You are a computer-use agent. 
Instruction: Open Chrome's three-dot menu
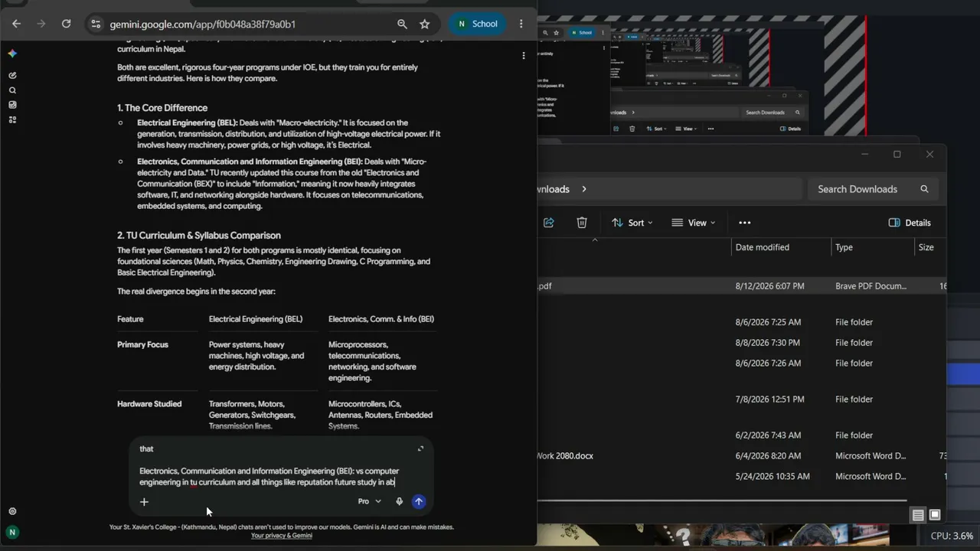[521, 24]
